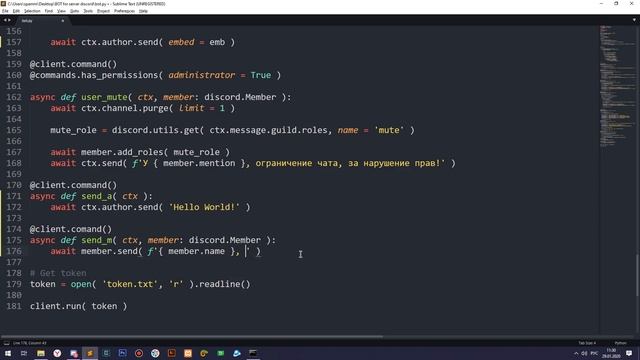Open File Explorer from taskbar
This screenshot has height=360, width=640.
(x=41, y=353)
